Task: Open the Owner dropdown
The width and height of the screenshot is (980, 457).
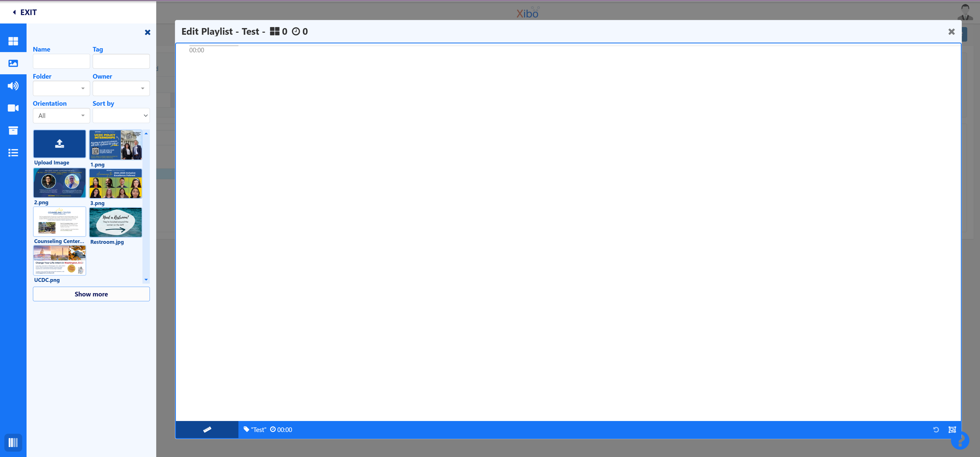Action: coord(121,88)
